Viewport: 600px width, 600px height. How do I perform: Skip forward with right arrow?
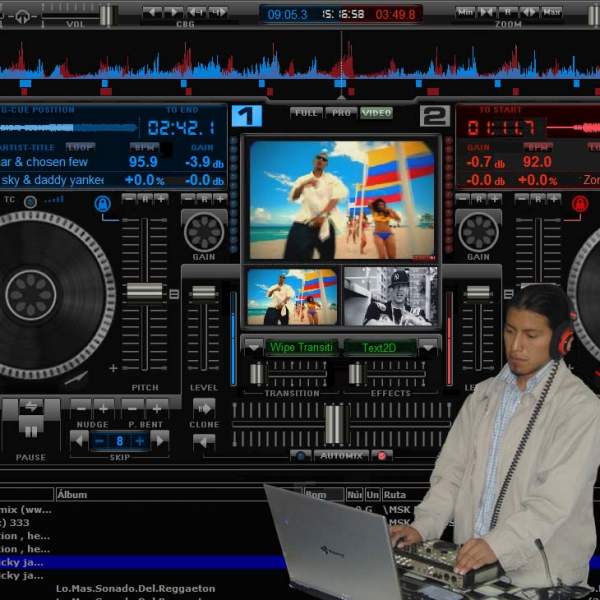pos(160,440)
